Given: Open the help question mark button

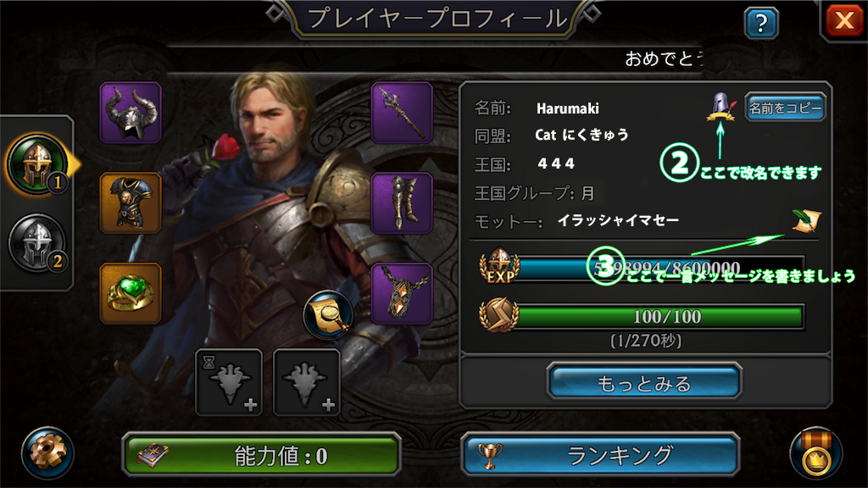Looking at the screenshot, I should 761,23.
